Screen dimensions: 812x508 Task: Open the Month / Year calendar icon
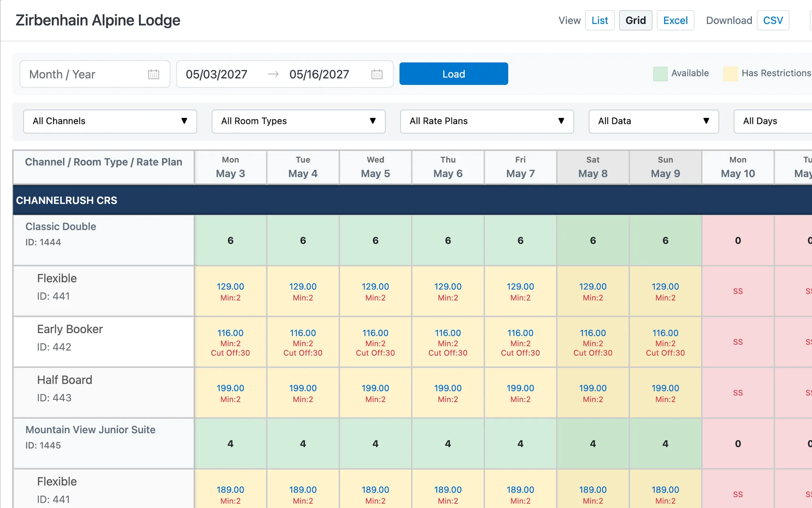(x=153, y=74)
